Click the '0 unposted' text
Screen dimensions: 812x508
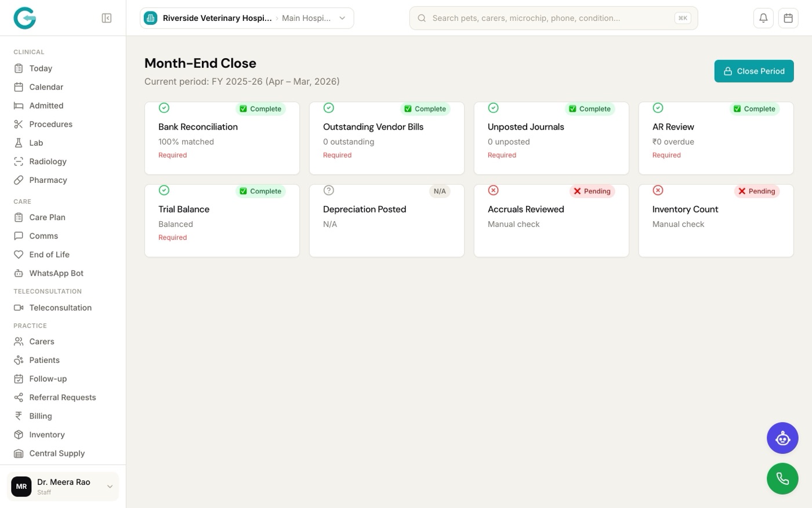pos(509,142)
